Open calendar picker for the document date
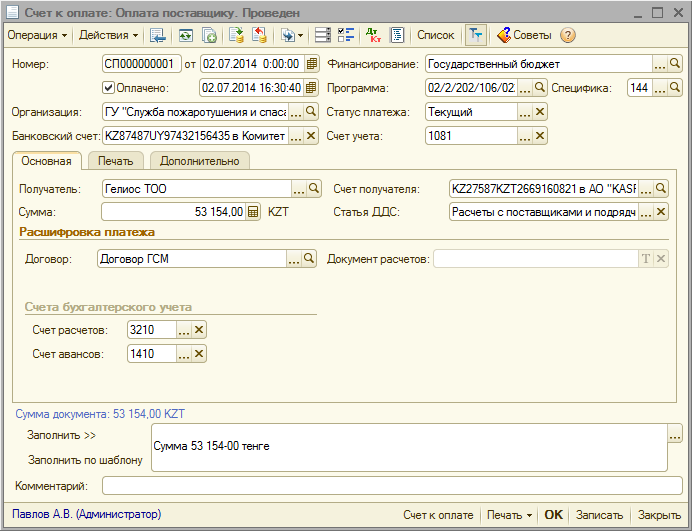Image resolution: width=692 pixels, height=531 pixels. (x=312, y=63)
